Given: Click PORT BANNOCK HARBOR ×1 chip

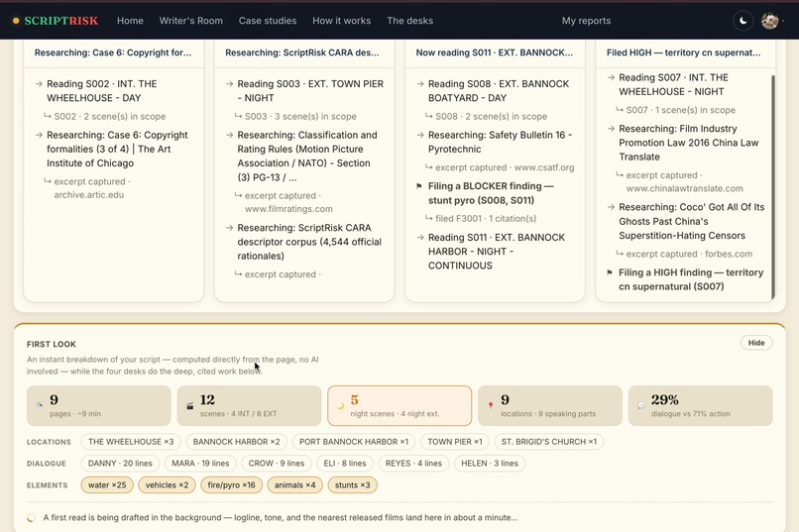Looking at the screenshot, I should pyautogui.click(x=354, y=442).
